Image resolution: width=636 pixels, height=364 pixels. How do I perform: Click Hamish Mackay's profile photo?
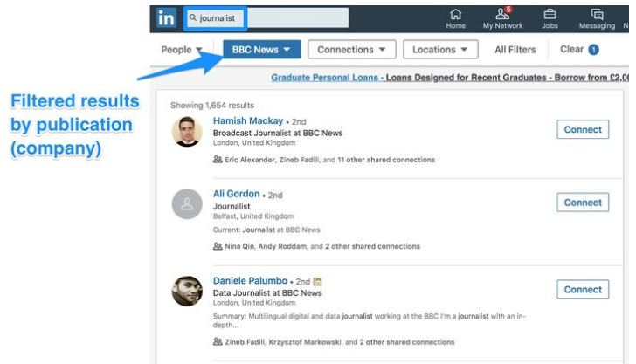coord(187,131)
